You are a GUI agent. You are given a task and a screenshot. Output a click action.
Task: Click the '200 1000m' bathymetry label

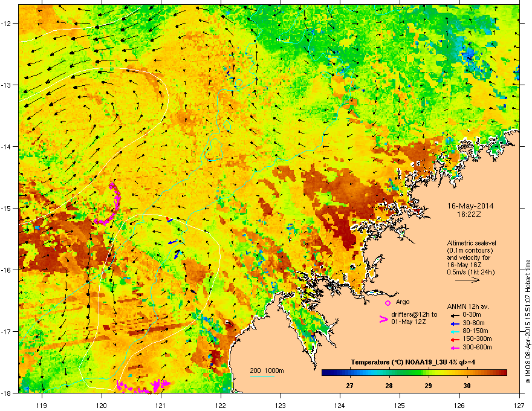click(x=267, y=371)
